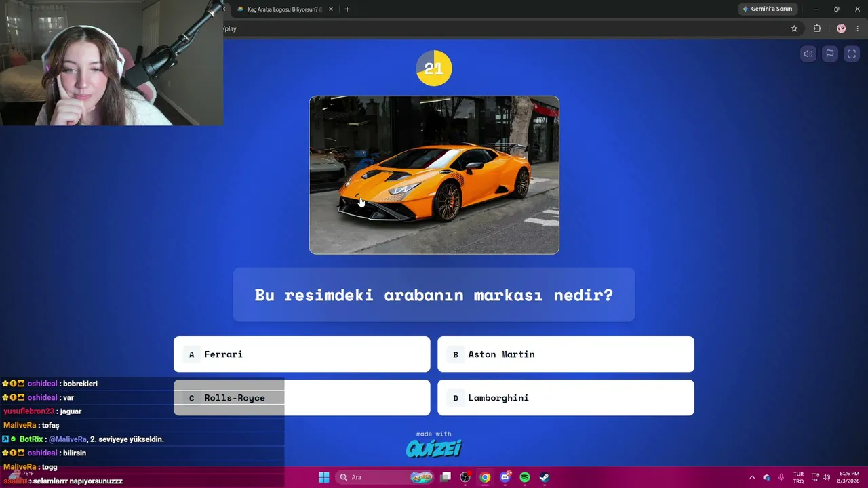This screenshot has height=488, width=868.
Task: Report the question with the flag icon
Action: point(829,54)
